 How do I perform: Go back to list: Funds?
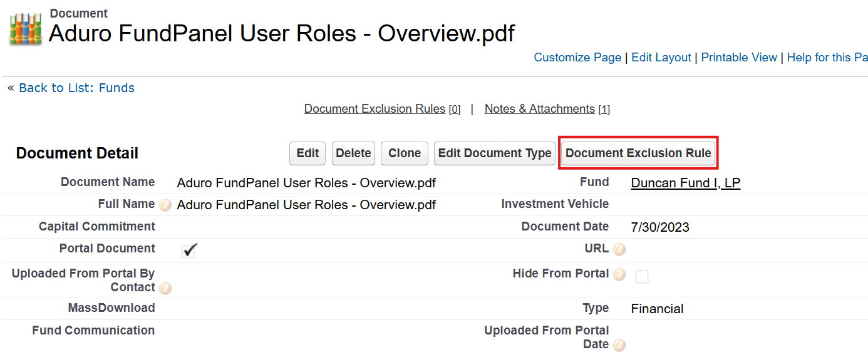tap(76, 88)
